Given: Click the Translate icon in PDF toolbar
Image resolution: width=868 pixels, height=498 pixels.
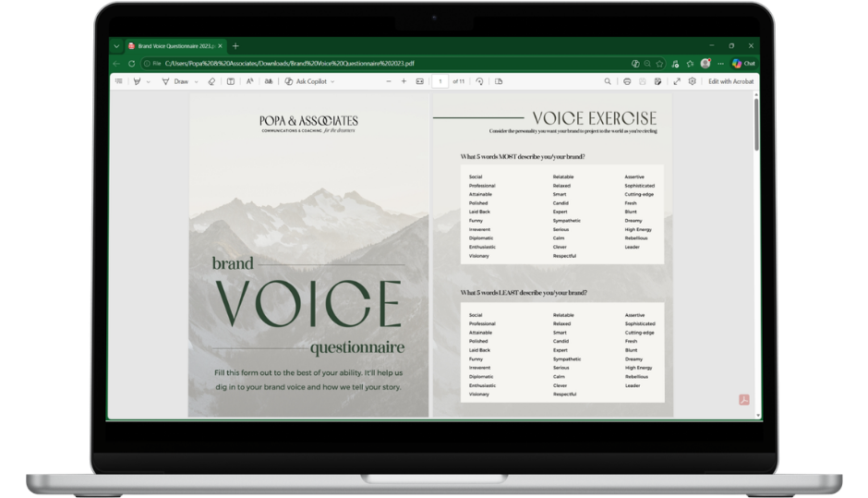Looking at the screenshot, I should tap(269, 81).
